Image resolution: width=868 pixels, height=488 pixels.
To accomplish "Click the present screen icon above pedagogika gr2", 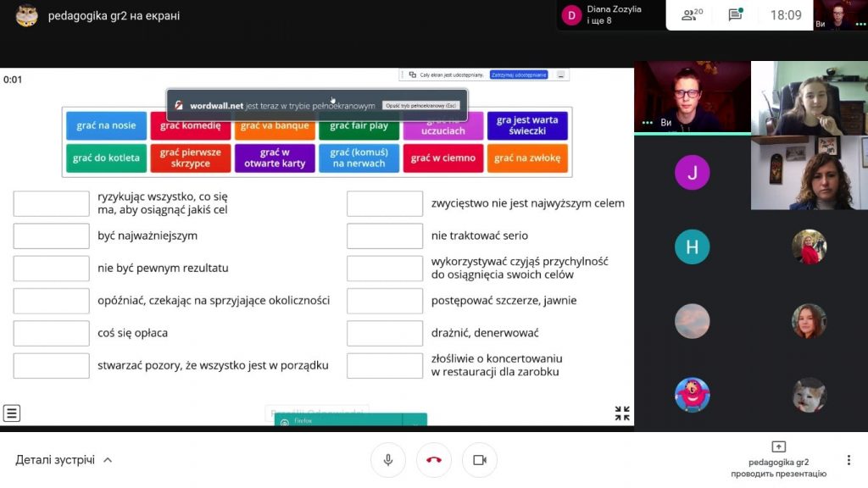I will (778, 446).
